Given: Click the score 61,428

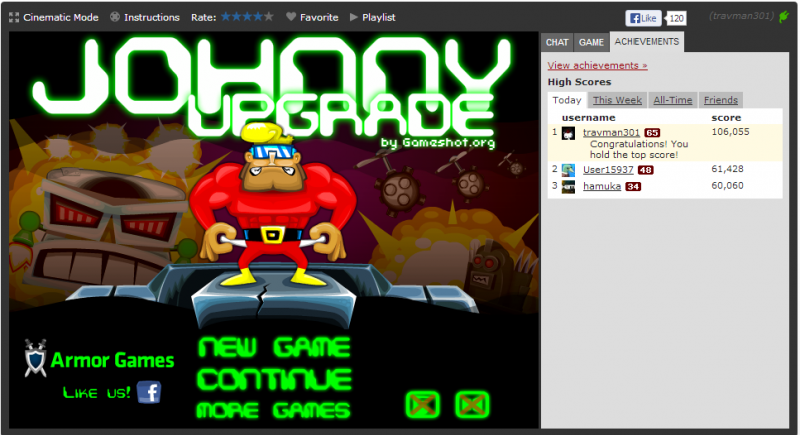Looking at the screenshot, I should pyautogui.click(x=727, y=169).
